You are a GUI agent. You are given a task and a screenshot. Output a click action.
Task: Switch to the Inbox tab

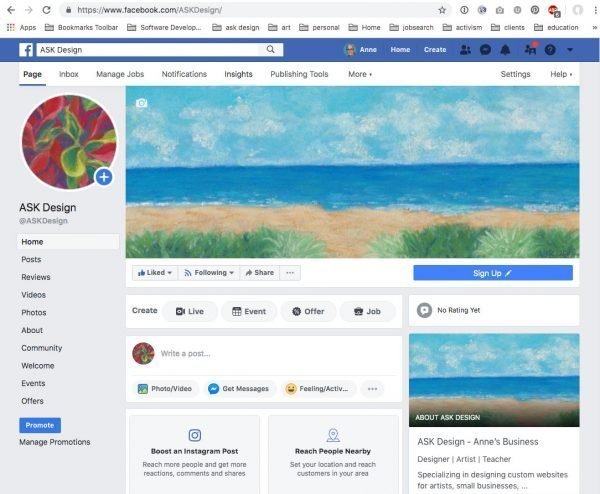point(69,74)
